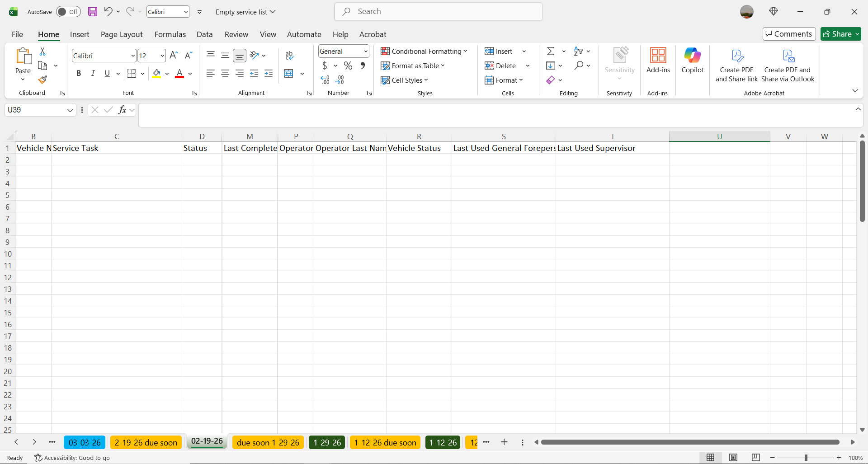Image resolution: width=868 pixels, height=464 pixels.
Task: Open the Orientation text angle icon
Action: [x=255, y=56]
